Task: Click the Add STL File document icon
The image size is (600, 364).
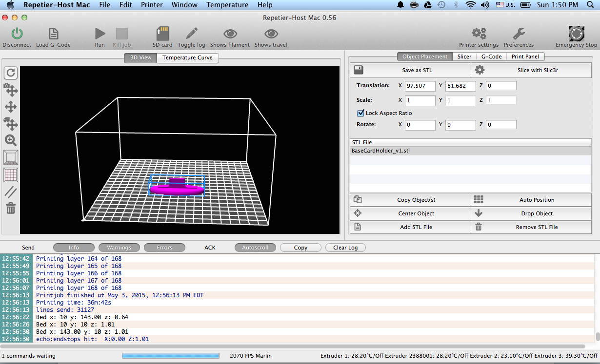Action: [x=358, y=227]
